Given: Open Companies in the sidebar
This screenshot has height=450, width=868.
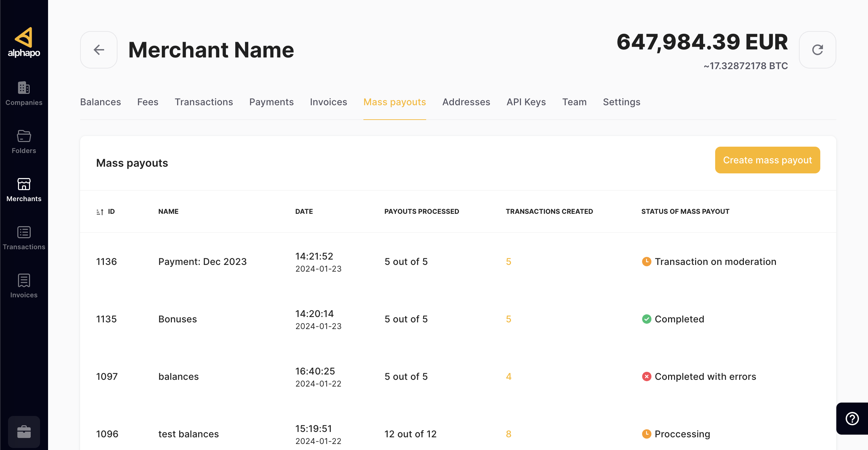Looking at the screenshot, I should pyautogui.click(x=24, y=94).
